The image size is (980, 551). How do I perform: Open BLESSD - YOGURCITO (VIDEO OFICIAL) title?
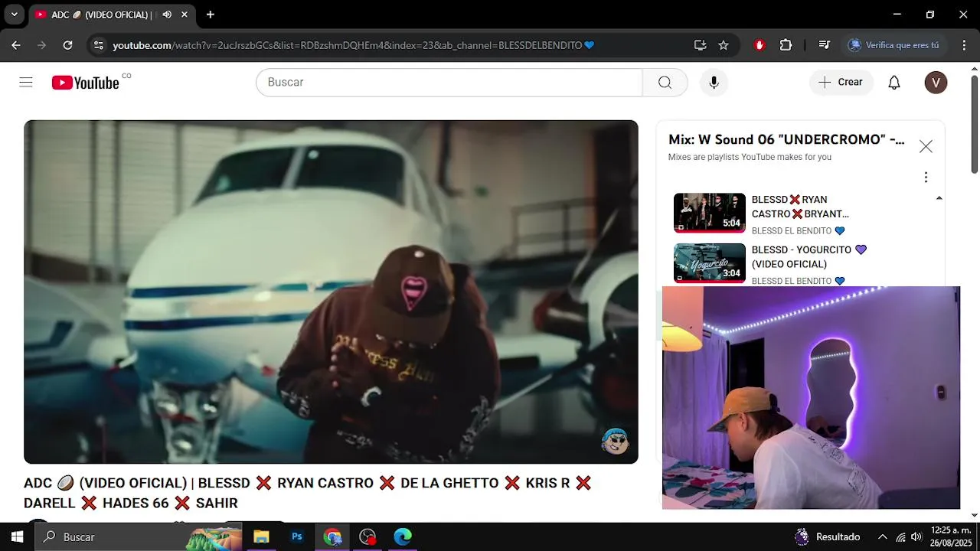point(809,257)
